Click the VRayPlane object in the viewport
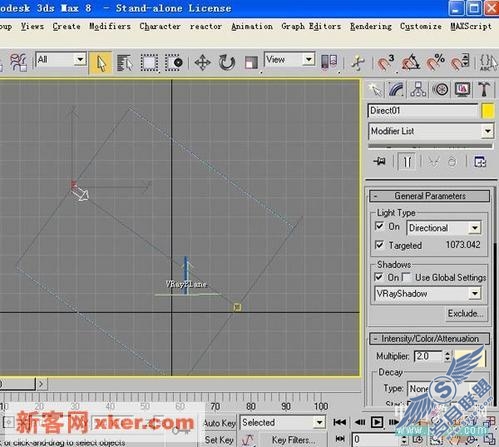The image size is (499, 447). point(186,284)
